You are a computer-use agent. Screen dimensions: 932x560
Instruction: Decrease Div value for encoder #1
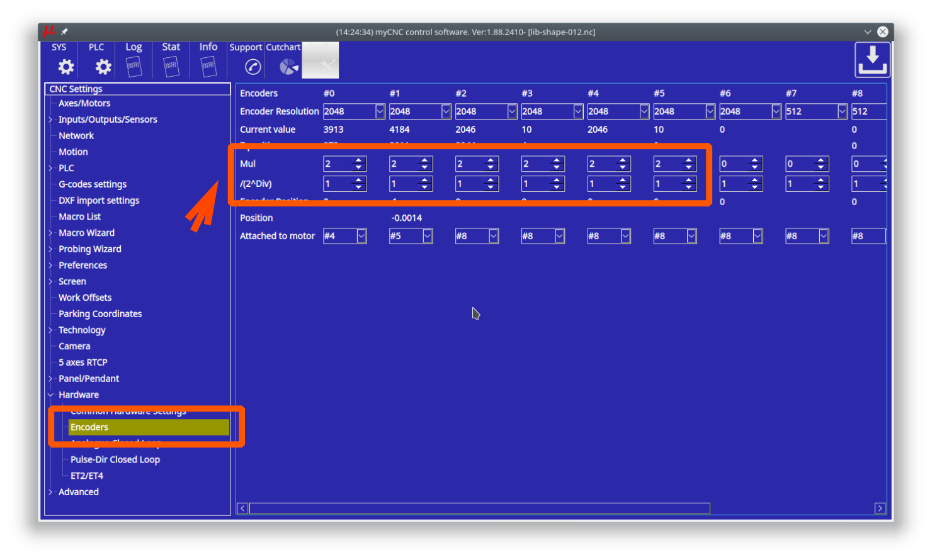tap(425, 187)
